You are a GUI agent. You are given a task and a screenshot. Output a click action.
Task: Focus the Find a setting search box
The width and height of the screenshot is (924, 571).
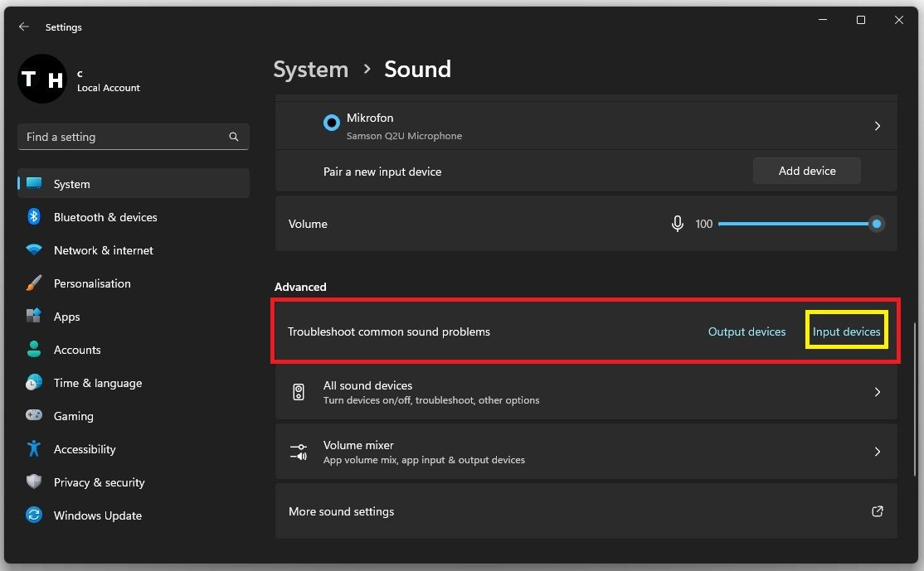(124, 137)
